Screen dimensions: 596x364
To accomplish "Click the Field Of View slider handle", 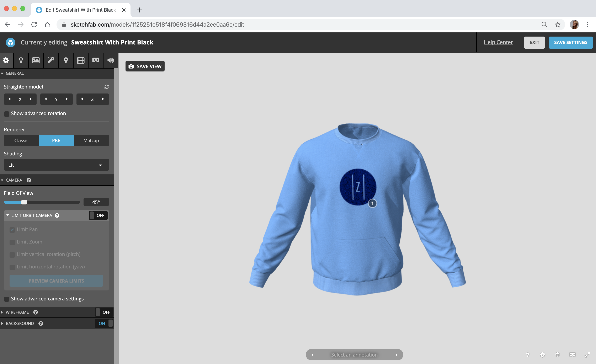I will pyautogui.click(x=24, y=202).
